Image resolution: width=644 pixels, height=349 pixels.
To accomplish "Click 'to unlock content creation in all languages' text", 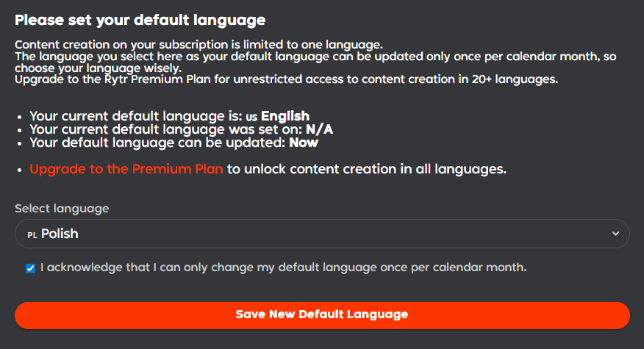I will (366, 169).
